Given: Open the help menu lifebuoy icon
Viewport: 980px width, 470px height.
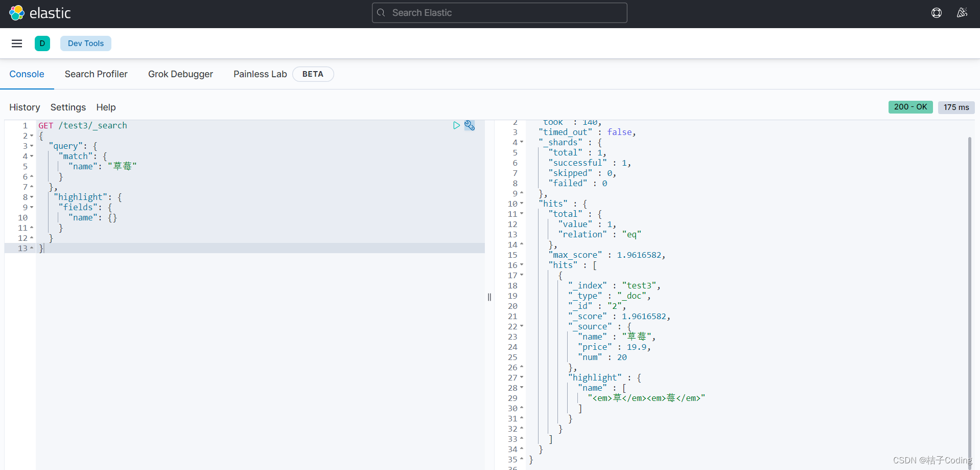Looking at the screenshot, I should (x=937, y=13).
